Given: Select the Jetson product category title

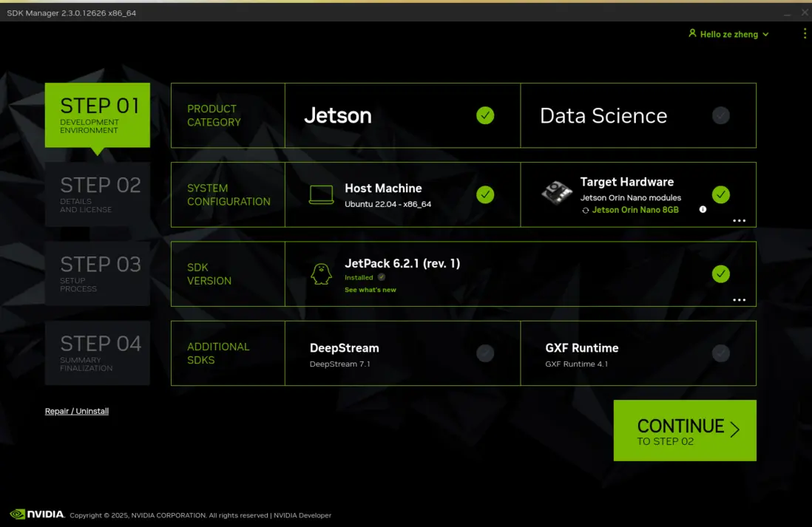Looking at the screenshot, I should pyautogui.click(x=338, y=115).
